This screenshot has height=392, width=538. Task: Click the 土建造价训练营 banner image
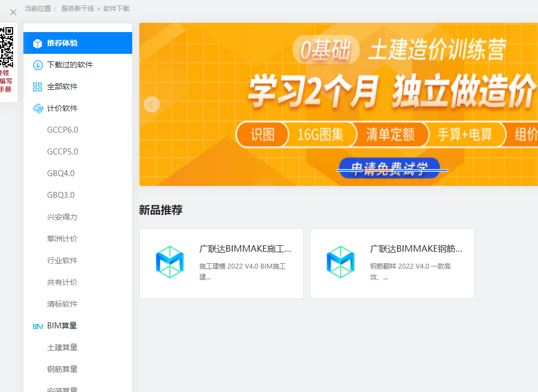[x=339, y=104]
